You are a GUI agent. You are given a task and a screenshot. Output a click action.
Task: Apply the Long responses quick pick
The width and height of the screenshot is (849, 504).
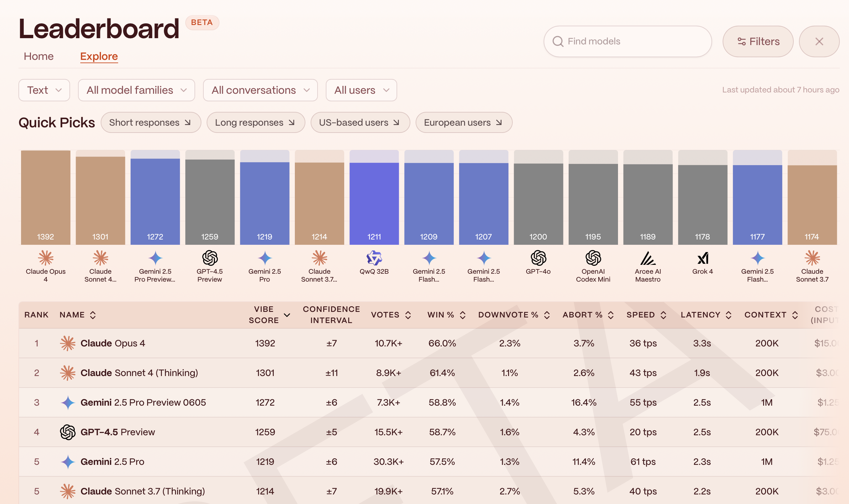(256, 122)
